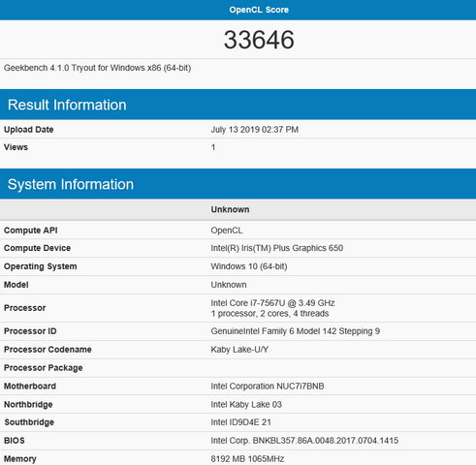The height and width of the screenshot is (465, 476).
Task: Click the Compute Device label
Action: (37, 248)
